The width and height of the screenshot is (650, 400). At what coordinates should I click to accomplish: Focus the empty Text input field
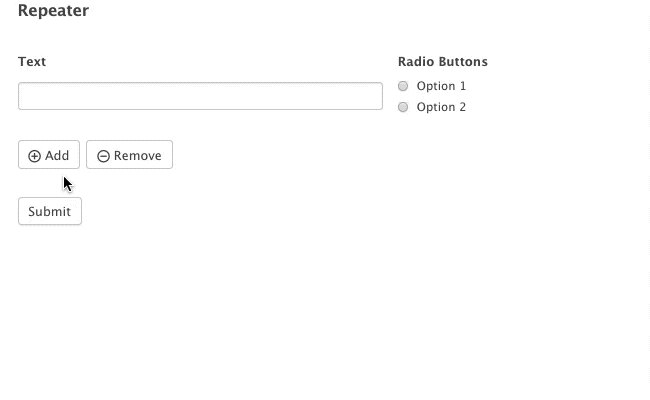[200, 96]
